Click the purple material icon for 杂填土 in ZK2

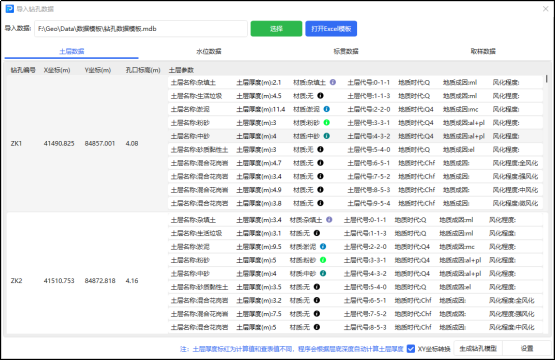pos(329,220)
